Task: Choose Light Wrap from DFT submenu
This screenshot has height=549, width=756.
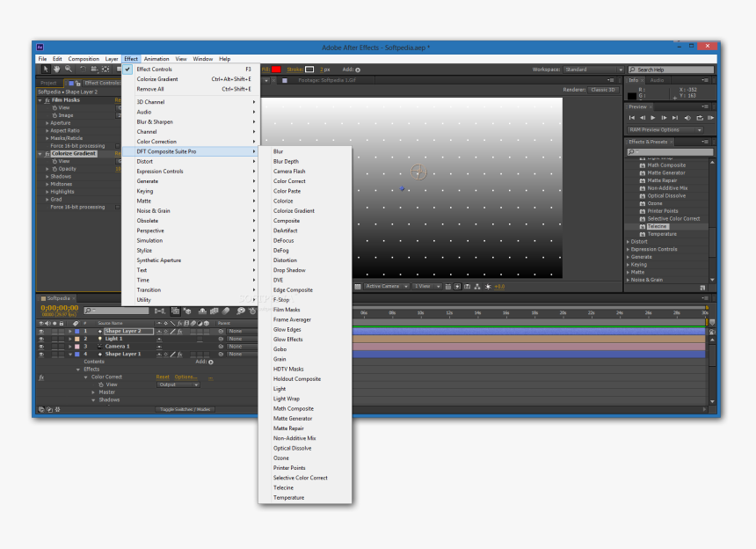Action: pos(287,399)
